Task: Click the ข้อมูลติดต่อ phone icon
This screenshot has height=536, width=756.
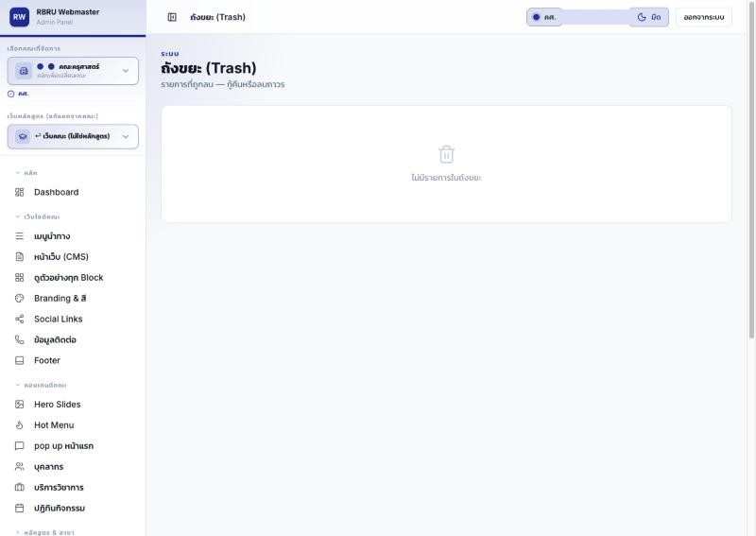Action: click(x=19, y=339)
